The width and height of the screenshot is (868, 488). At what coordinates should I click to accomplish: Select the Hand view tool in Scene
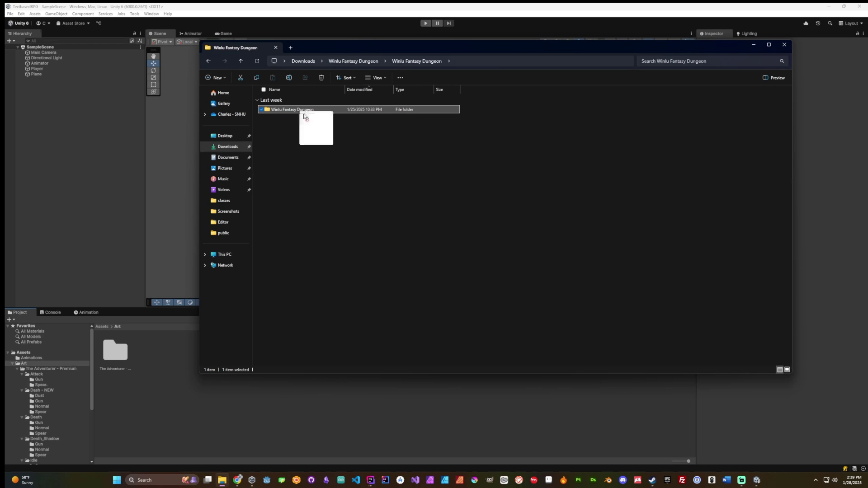153,56
